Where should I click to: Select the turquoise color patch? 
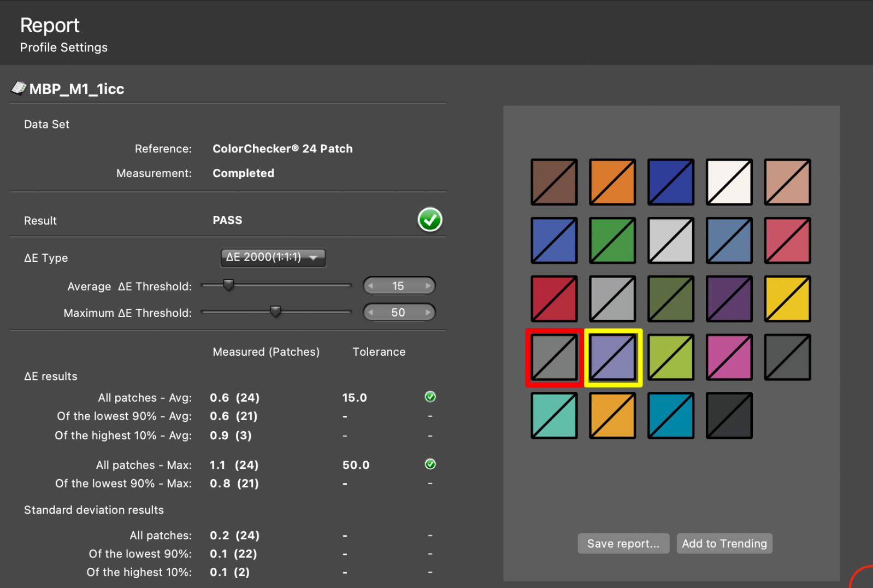tap(554, 416)
